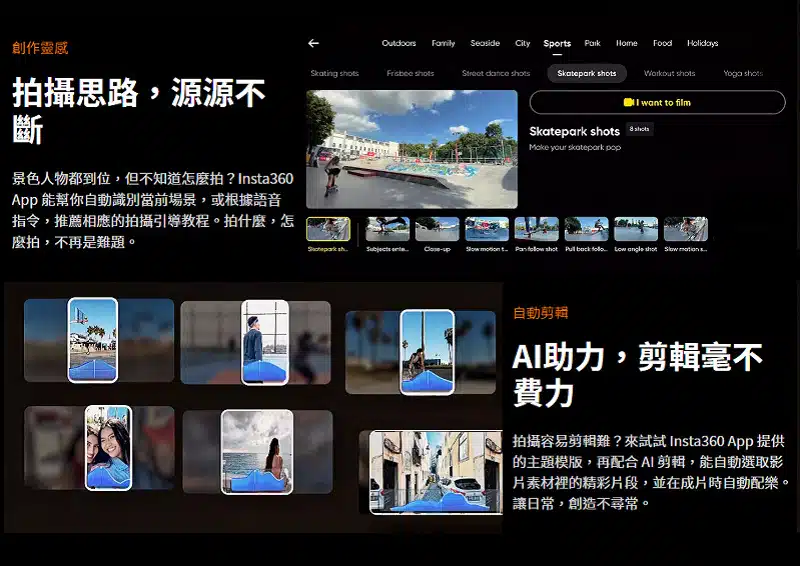Open the Seaside category tab

pos(485,44)
